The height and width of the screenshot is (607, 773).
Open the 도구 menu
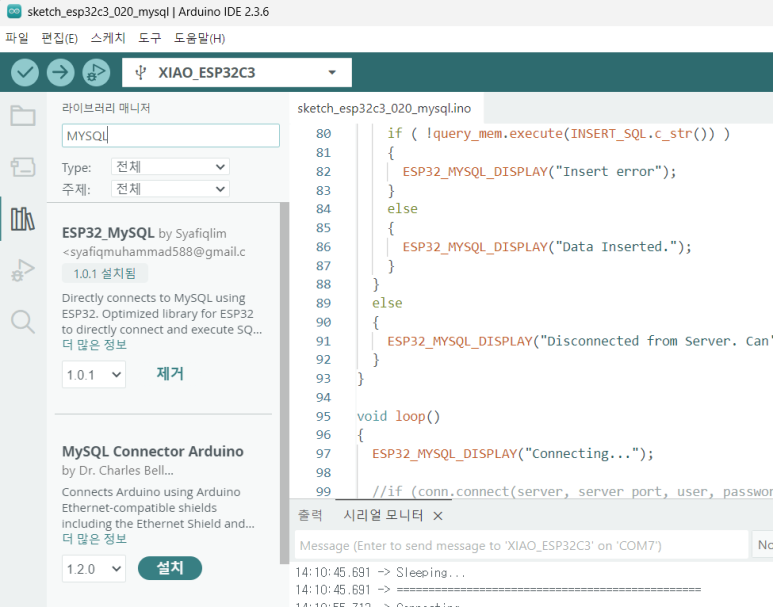click(x=150, y=38)
